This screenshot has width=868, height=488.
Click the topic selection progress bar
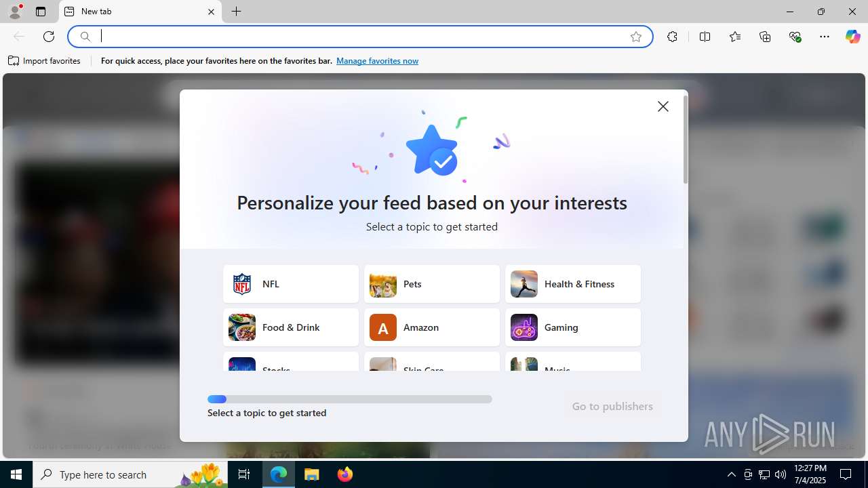(350, 399)
